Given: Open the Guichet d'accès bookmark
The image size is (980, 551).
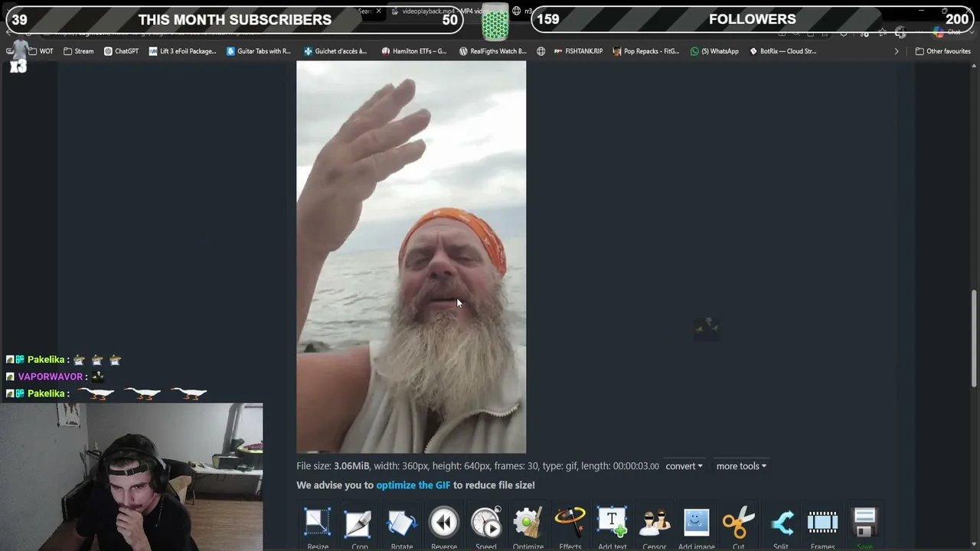Looking at the screenshot, I should pos(335,51).
